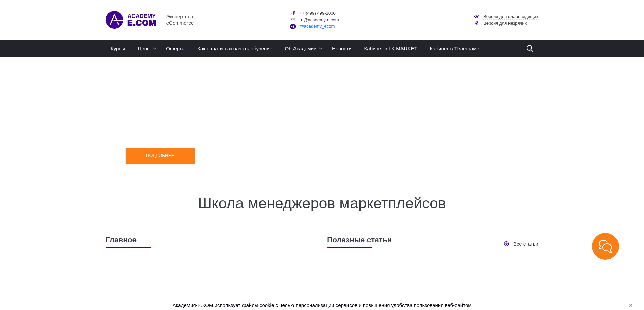Open the Курсы menu item

117,48
